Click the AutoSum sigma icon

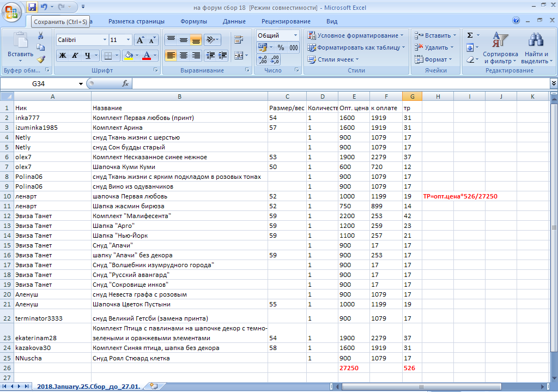tap(470, 35)
